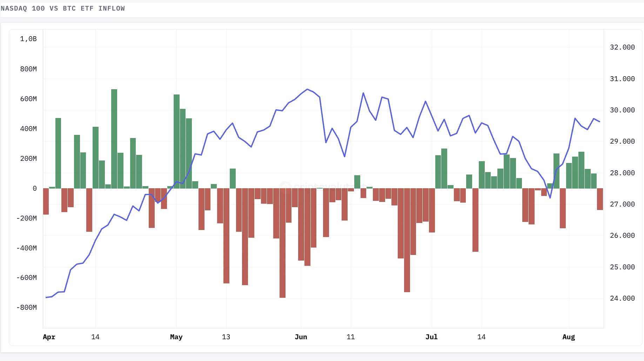Screen dimensions: 644x361
Task: Click the blue Nasdaq line peak in early June
Action: [307, 89]
